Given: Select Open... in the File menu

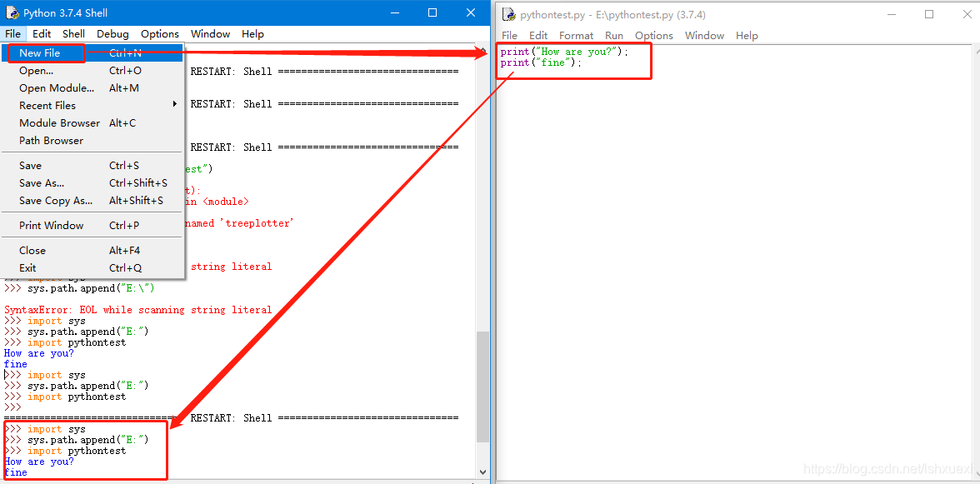Looking at the screenshot, I should coord(93,71).
